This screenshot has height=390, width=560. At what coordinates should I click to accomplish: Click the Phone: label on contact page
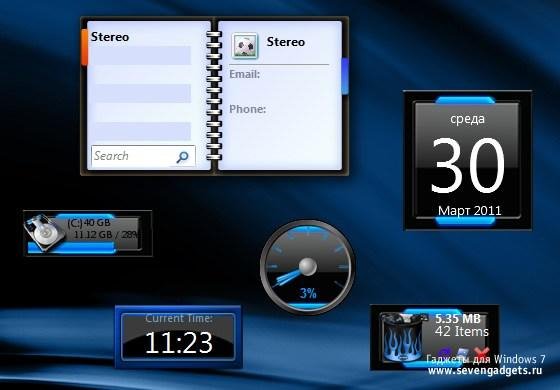click(x=248, y=109)
